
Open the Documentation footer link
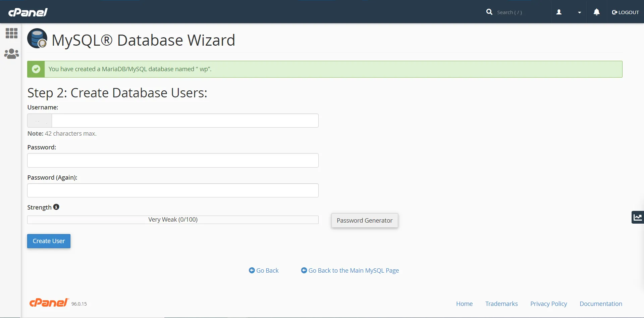click(x=601, y=304)
